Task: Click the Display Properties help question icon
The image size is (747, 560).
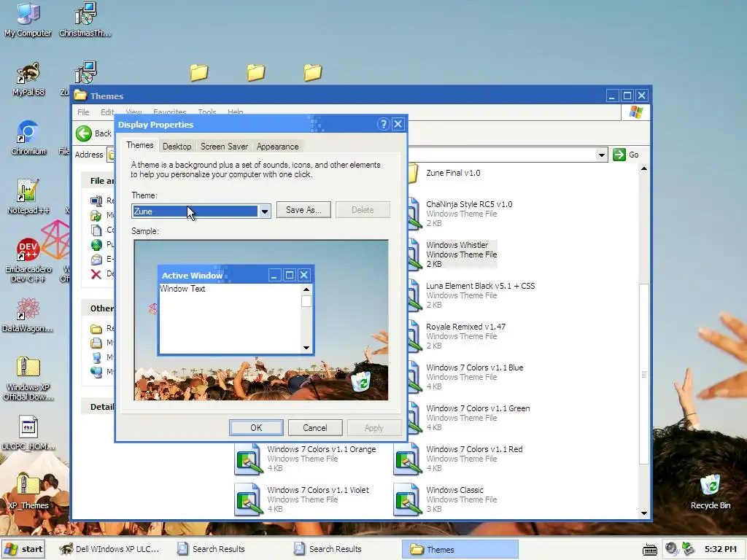Action: 383,125
